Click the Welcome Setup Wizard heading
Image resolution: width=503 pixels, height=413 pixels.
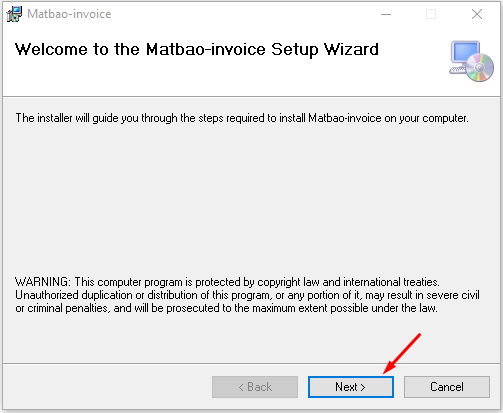coord(197,50)
